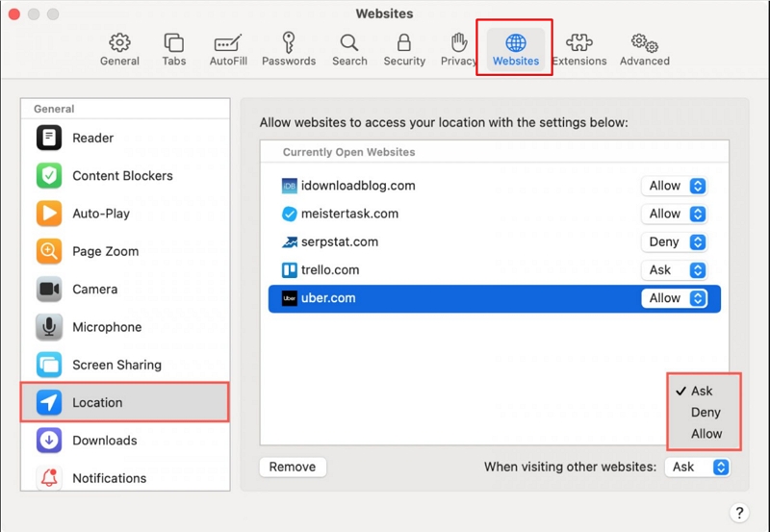Click the serpstat.com favicon
Viewport: 770px width, 532px height.
tap(290, 242)
